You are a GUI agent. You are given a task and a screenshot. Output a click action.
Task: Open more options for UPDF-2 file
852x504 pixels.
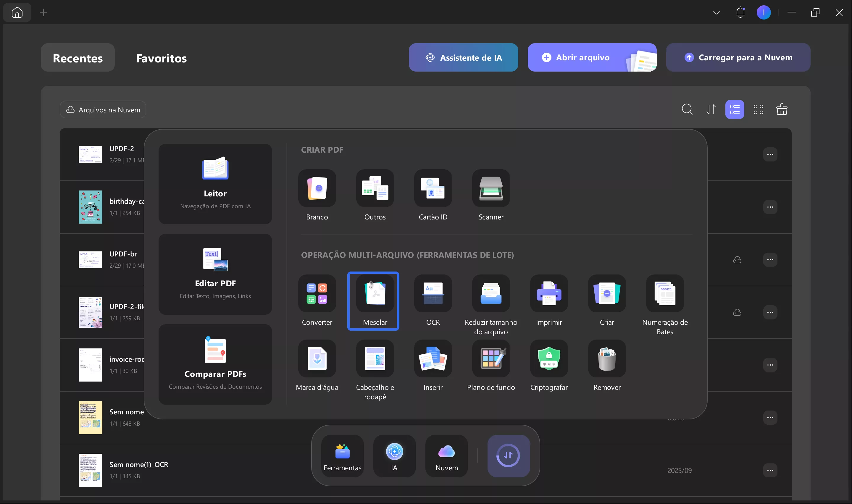pos(770,154)
